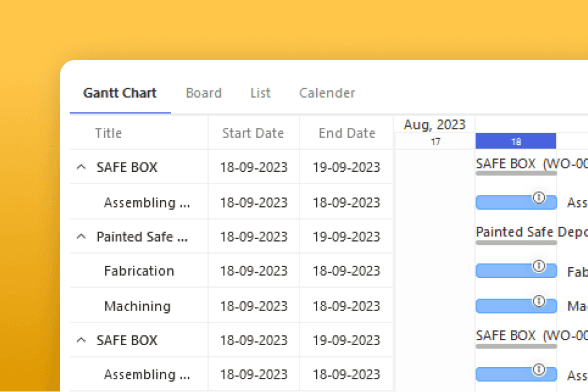588x392 pixels.
Task: Click the warning icon on Fabrication bar
Action: click(539, 266)
